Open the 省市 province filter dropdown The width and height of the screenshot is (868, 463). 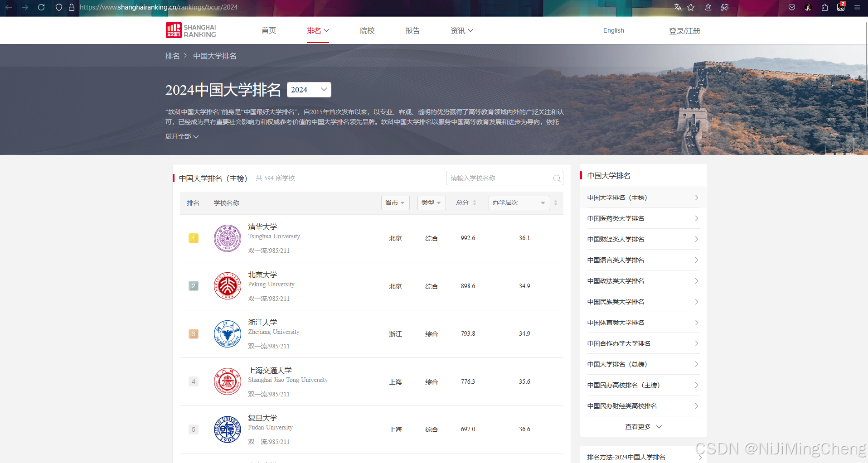[395, 203]
